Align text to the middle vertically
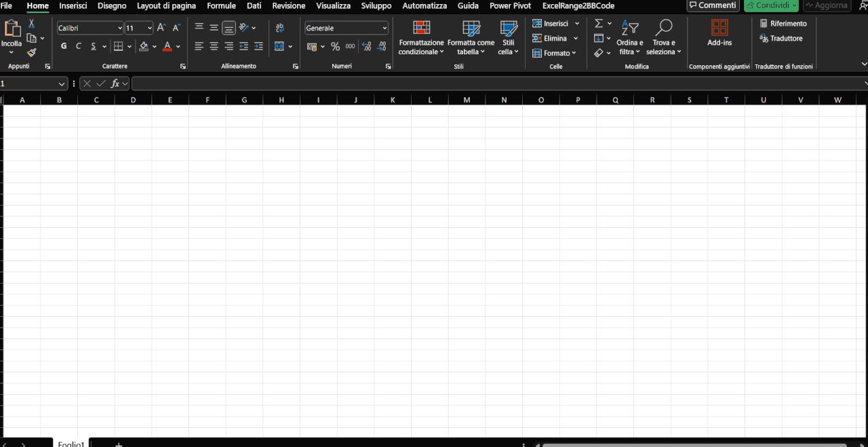This screenshot has width=868, height=447. click(214, 28)
